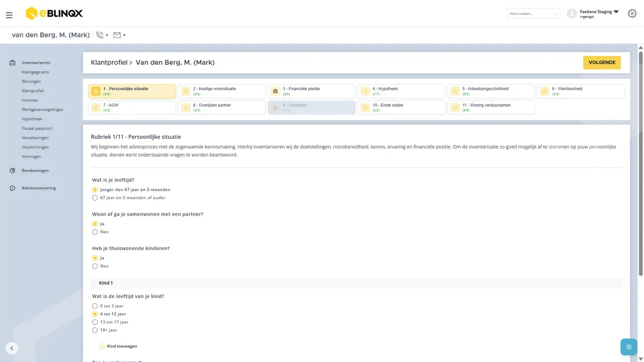The height and width of the screenshot is (362, 644).
Task: Collapse the sidebar with the arrow button
Action: [x=12, y=348]
